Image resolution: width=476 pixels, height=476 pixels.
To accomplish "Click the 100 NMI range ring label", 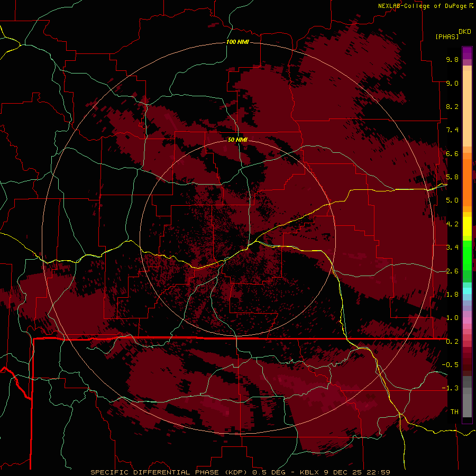I will (x=237, y=42).
